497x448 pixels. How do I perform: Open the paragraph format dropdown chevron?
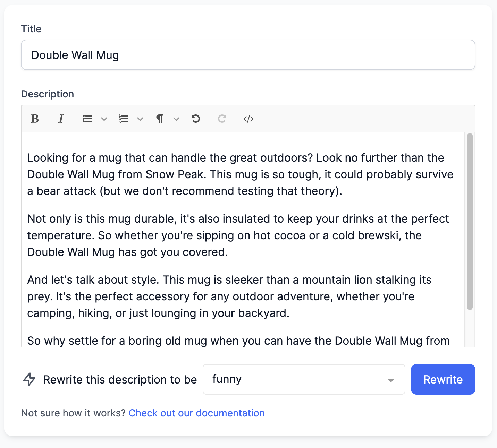point(176,119)
